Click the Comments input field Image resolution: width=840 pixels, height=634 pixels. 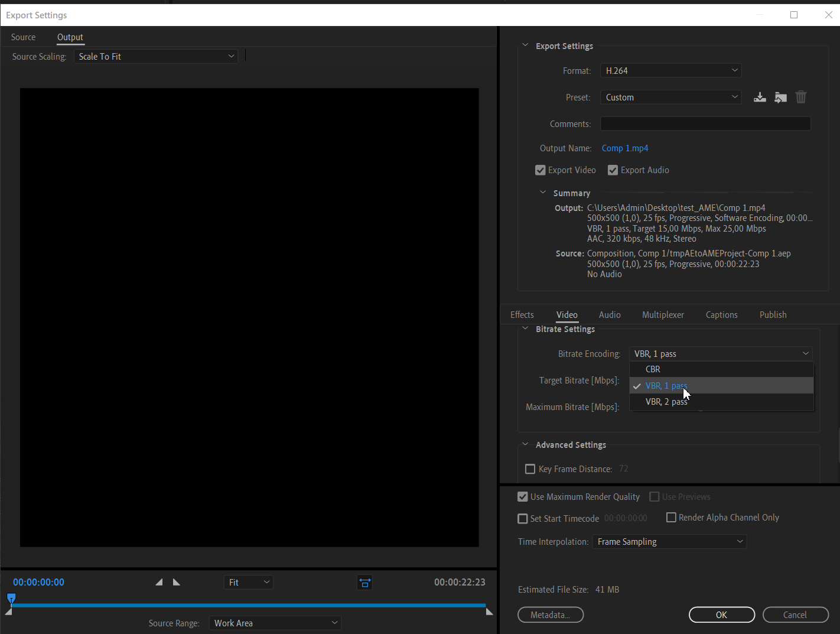(x=705, y=124)
